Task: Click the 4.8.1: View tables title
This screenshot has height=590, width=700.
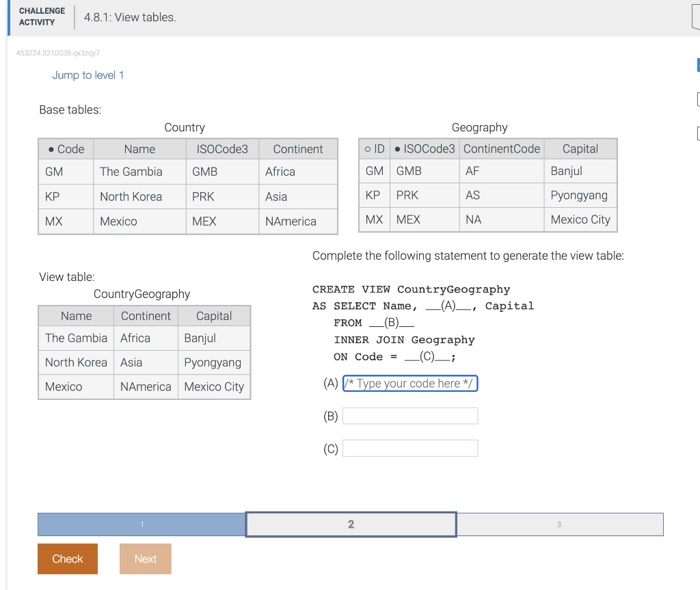Action: point(130,17)
